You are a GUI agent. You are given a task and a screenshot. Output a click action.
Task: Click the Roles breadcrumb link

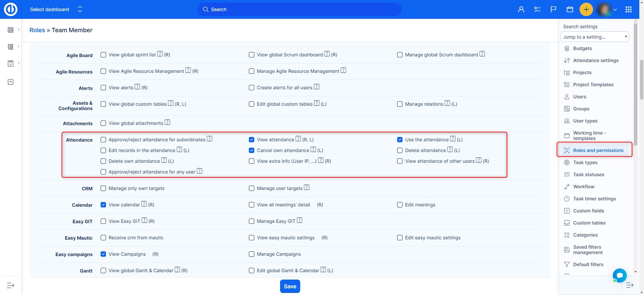pos(37,30)
